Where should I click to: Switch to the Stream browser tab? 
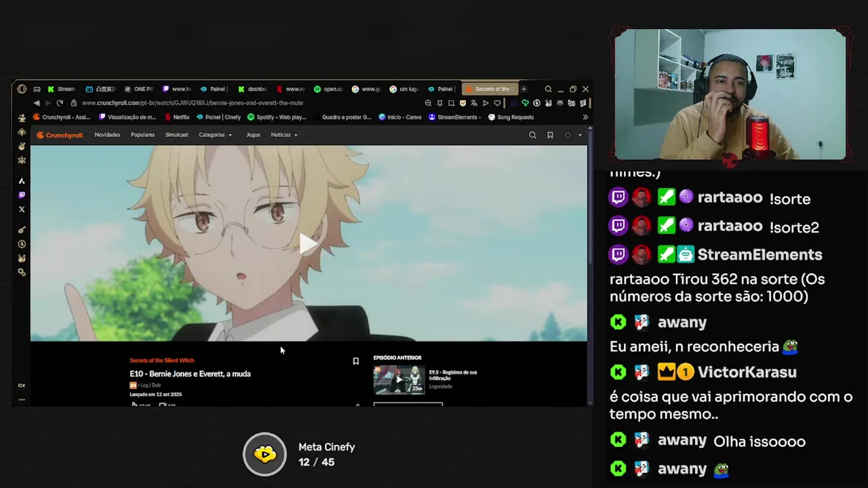click(61, 89)
